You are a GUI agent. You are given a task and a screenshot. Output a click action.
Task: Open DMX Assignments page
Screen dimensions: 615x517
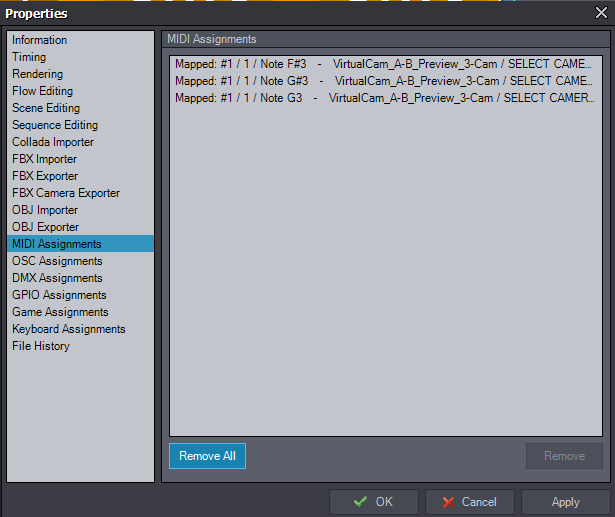[x=57, y=278]
